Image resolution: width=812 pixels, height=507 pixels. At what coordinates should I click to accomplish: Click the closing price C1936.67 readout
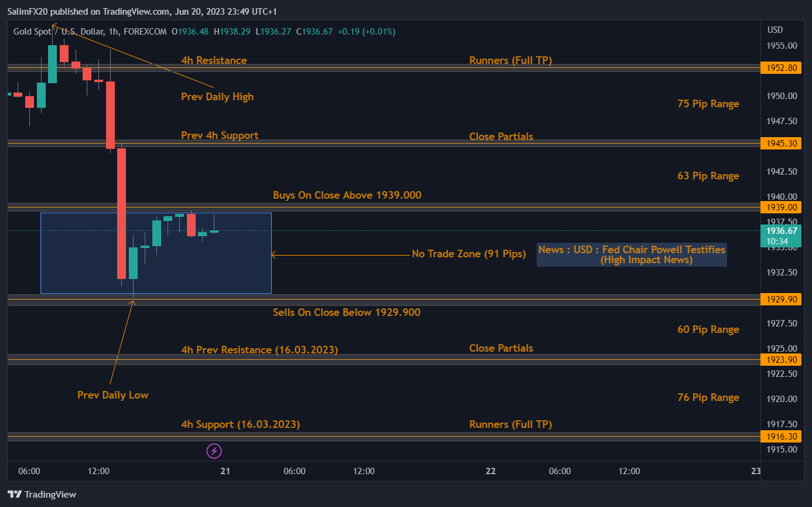pyautogui.click(x=315, y=32)
